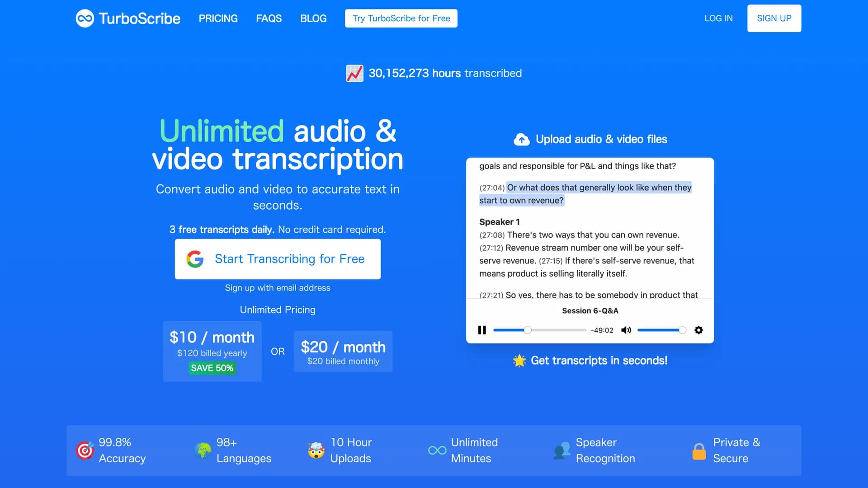Click the cloud upload icon
This screenshot has height=488, width=868.
tap(522, 140)
